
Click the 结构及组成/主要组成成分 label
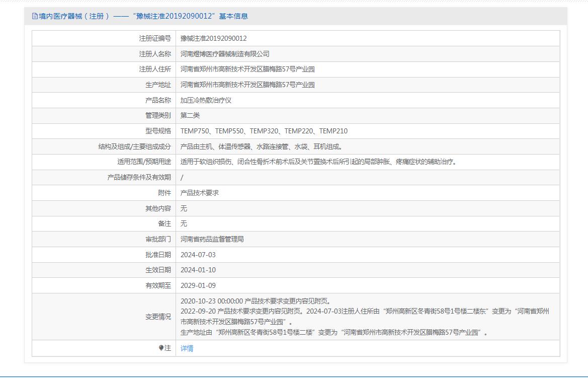[134, 147]
